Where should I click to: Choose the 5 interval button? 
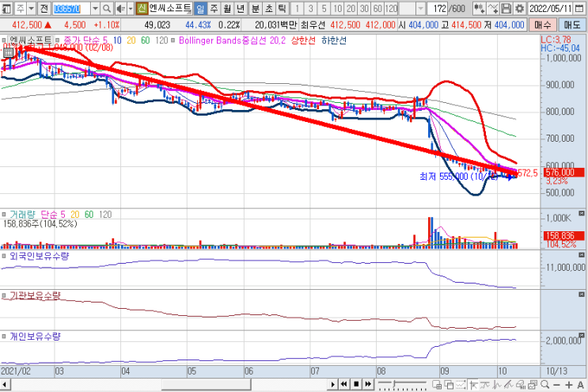click(x=324, y=8)
